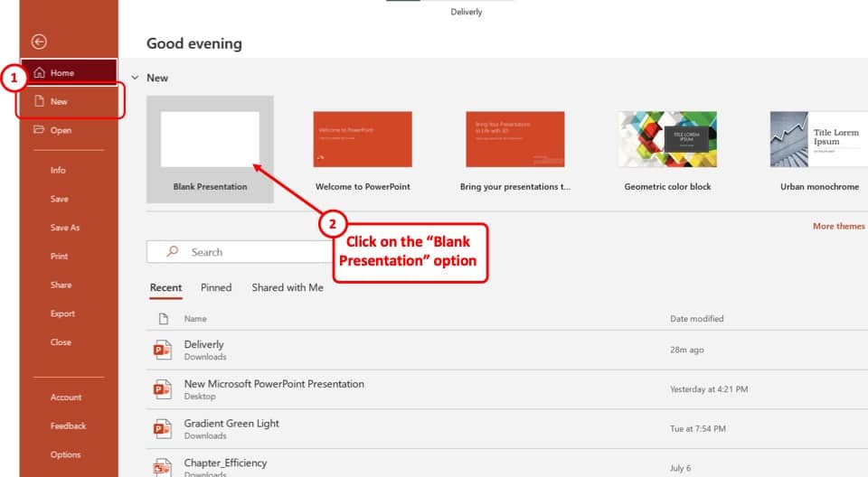868x477 pixels.
Task: Open Feedback in the sidebar
Action: (68, 426)
